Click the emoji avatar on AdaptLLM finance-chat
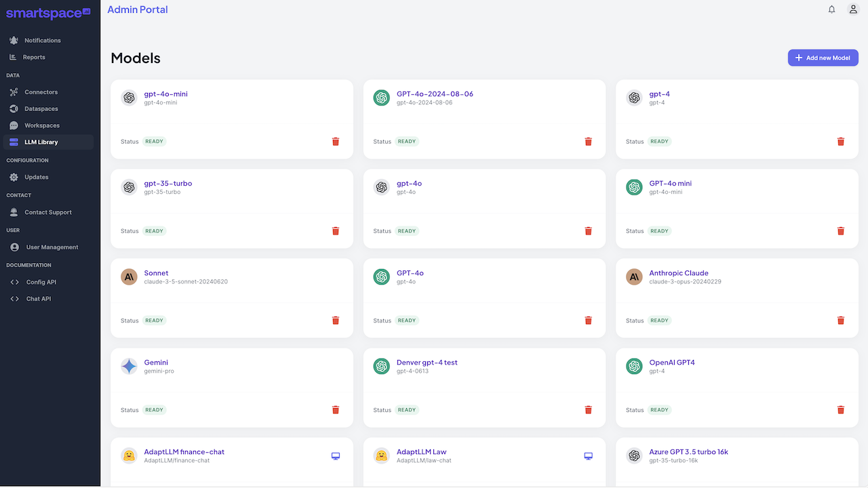Viewport: 868px width, 488px height. click(x=129, y=455)
